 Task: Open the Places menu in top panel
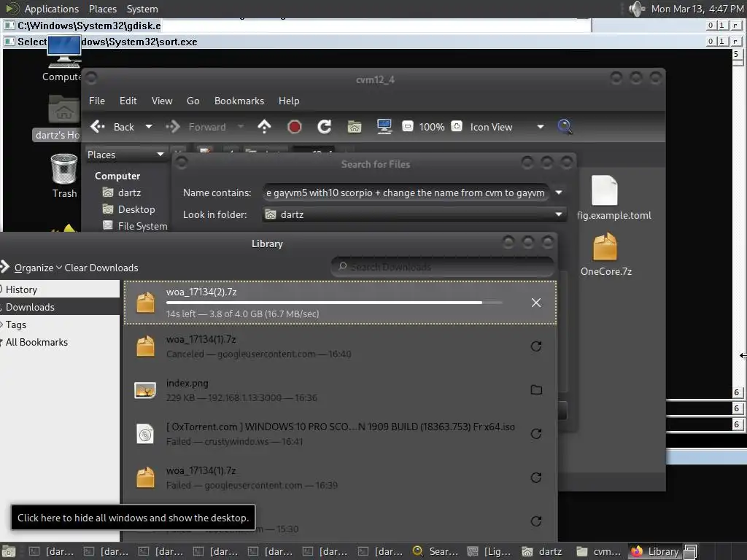(102, 9)
